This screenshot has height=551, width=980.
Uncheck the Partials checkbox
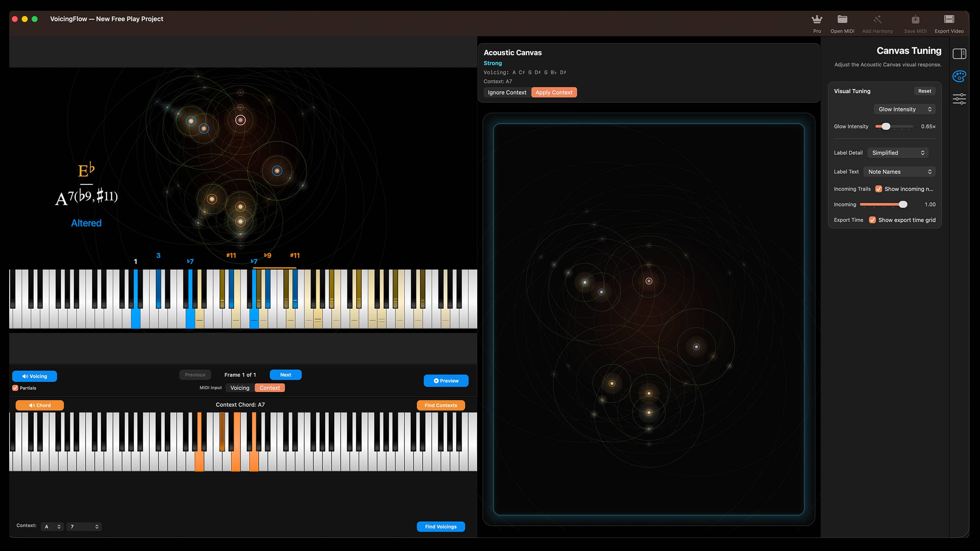[15, 388]
